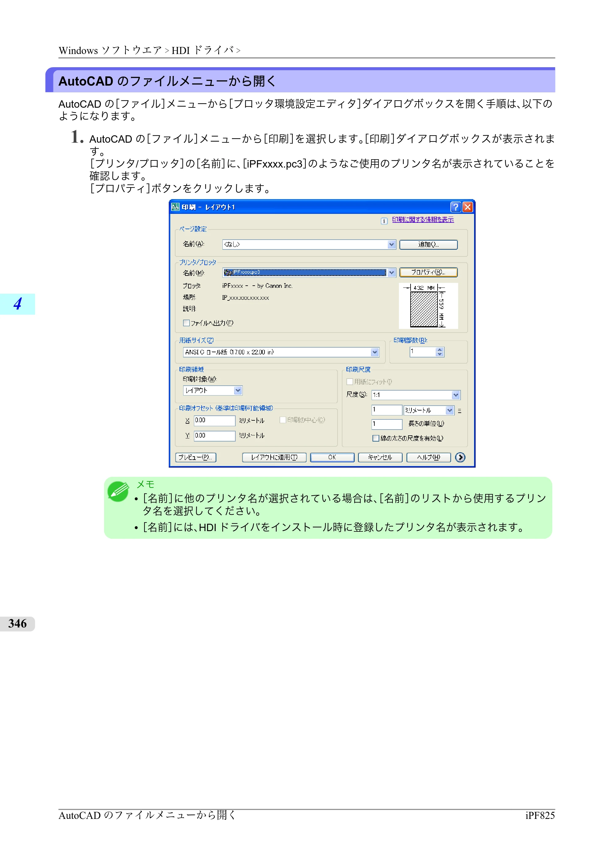Increase 印刷部数 with the up arrow

click(439, 350)
